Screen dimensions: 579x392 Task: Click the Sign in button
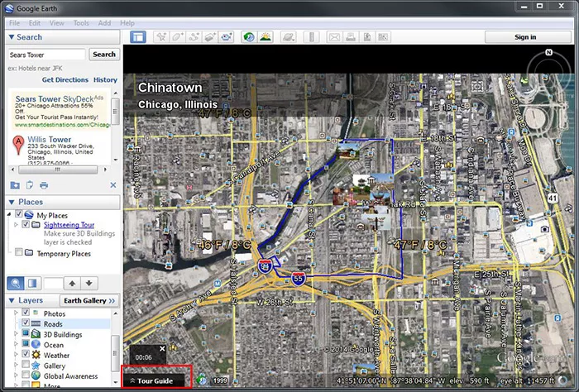tap(528, 37)
